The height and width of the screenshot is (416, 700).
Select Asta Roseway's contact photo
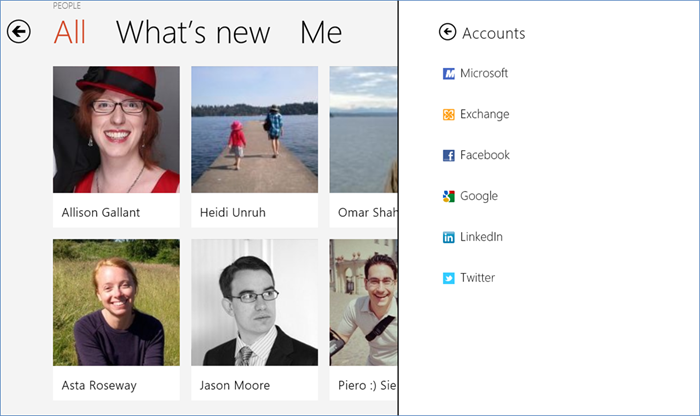[x=116, y=302]
